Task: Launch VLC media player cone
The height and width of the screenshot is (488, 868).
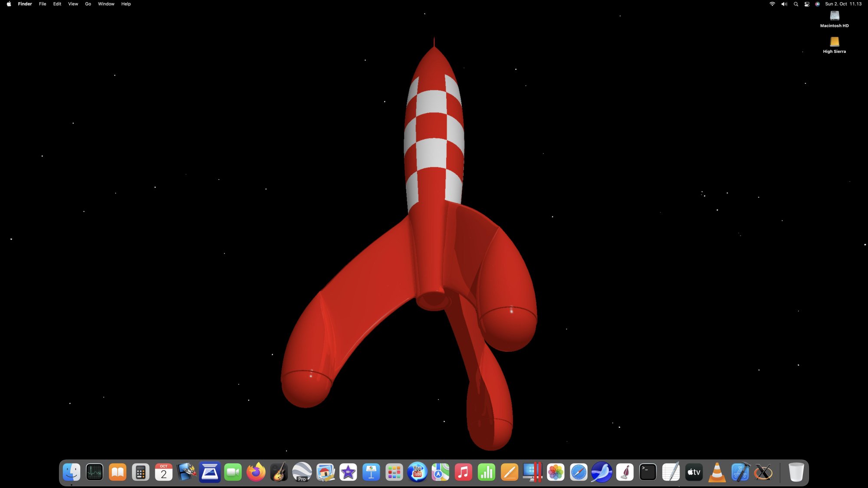Action: click(717, 472)
